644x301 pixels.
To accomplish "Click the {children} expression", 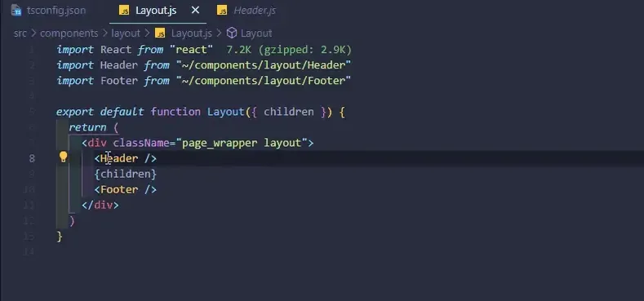I will (125, 174).
